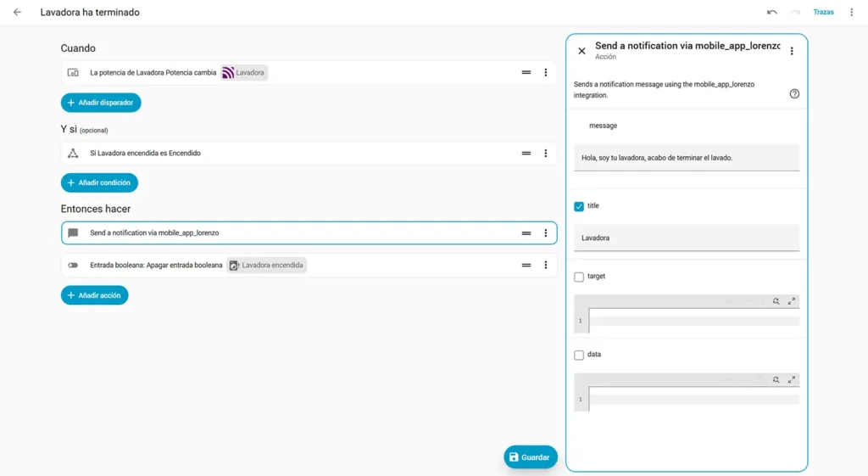Open the notification action row menu

click(545, 233)
